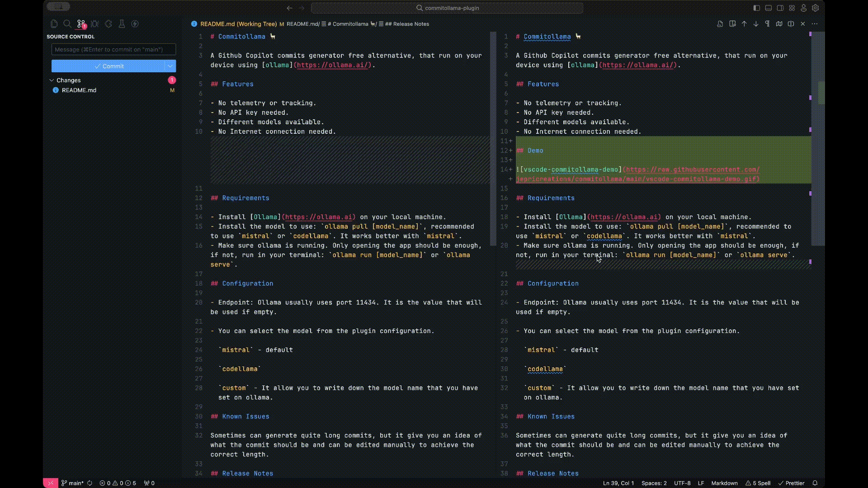Click the ## Requirements heading in left pane

point(240,198)
